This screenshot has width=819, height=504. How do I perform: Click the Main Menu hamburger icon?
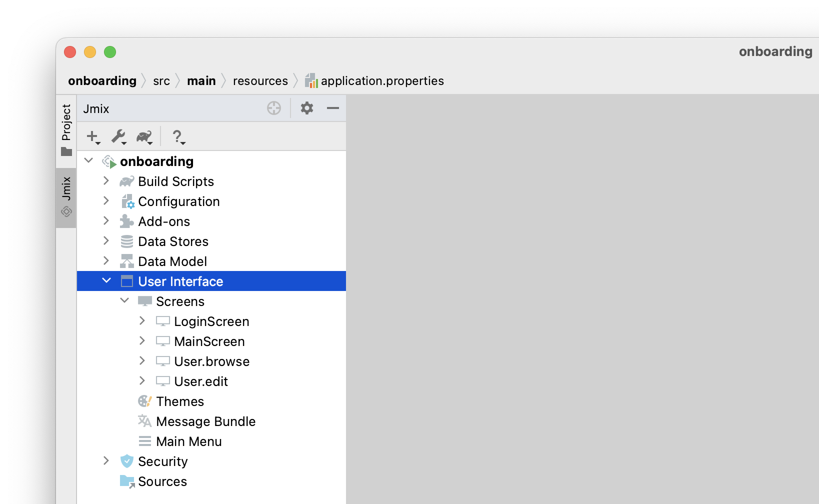(145, 441)
